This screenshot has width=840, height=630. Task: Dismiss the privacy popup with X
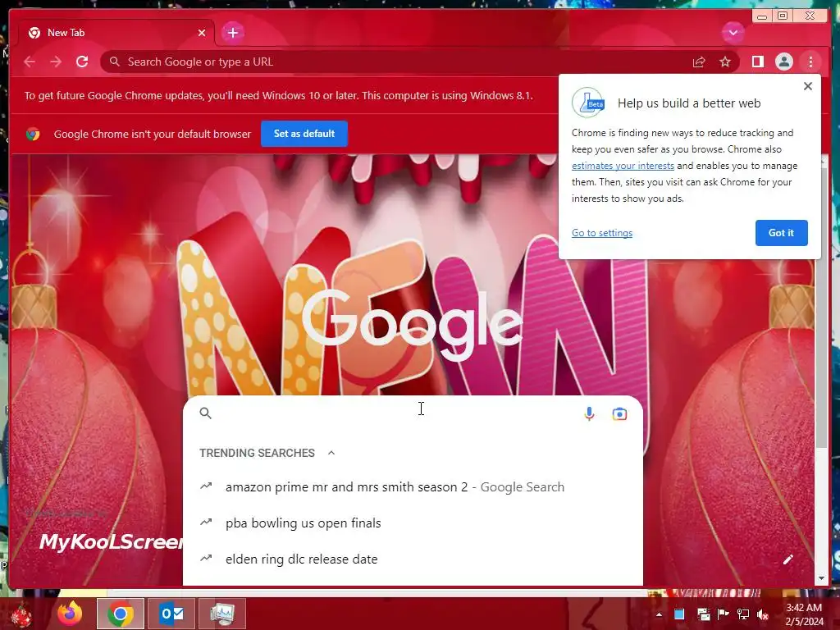[808, 86]
